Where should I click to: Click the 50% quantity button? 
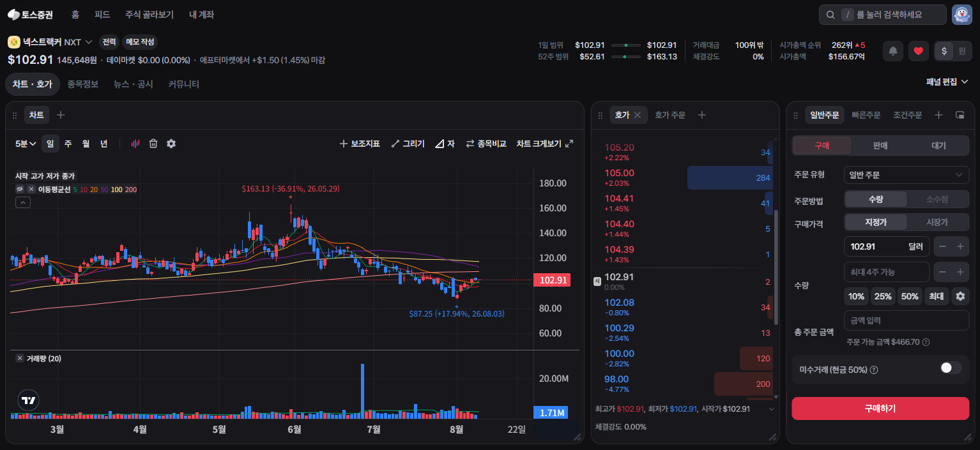910,296
